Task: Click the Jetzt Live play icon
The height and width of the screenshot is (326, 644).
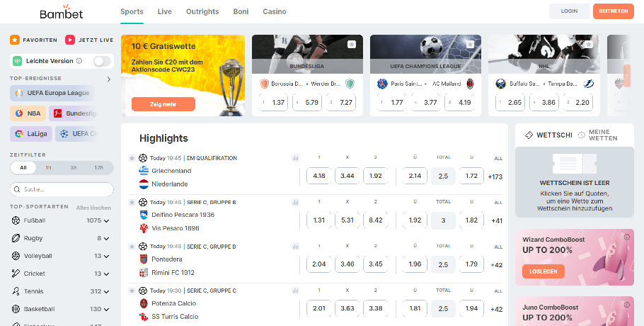Action: click(x=70, y=40)
